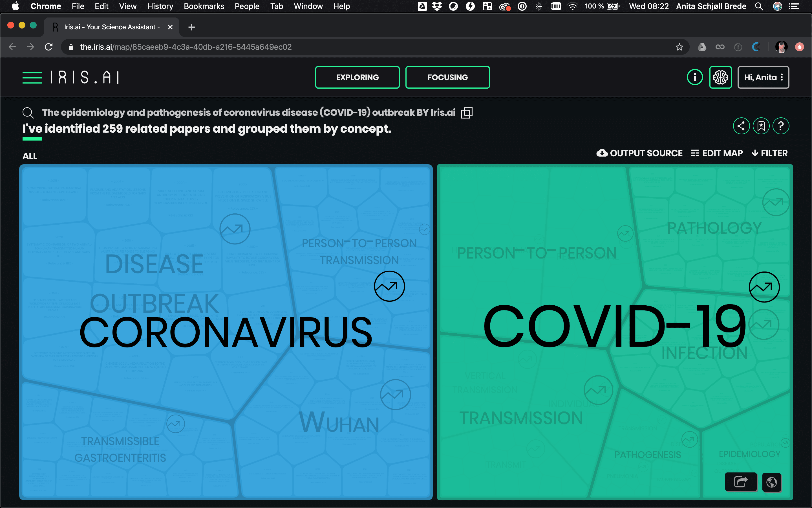This screenshot has width=812, height=508.
Task: Switch to EXPLORING mode
Action: click(357, 78)
